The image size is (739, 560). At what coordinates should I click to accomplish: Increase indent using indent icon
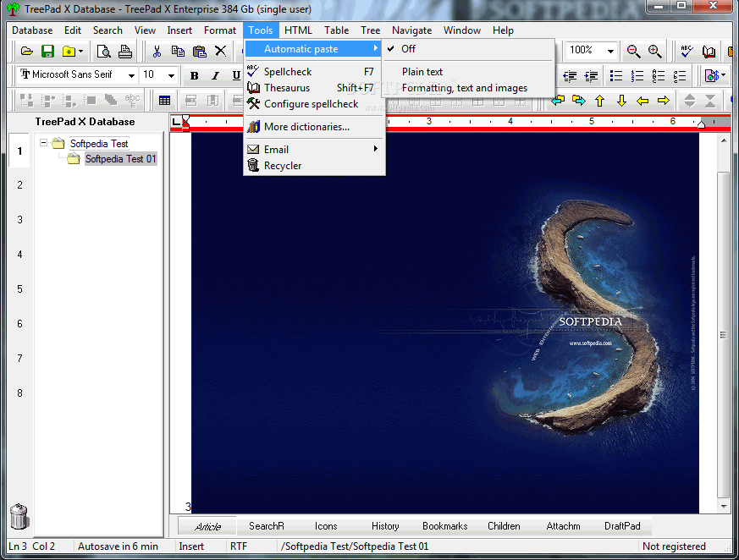click(x=591, y=75)
